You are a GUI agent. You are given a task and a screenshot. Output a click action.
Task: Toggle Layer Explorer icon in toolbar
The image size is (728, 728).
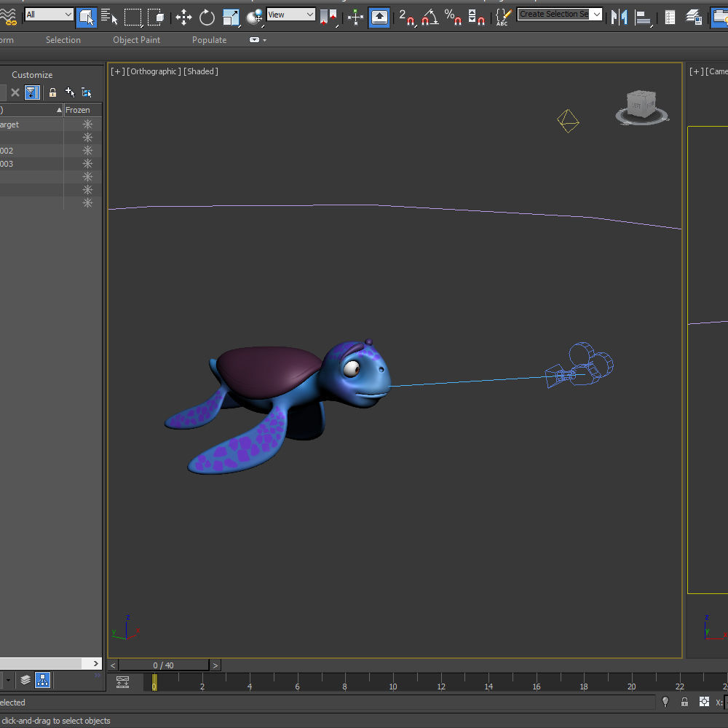[694, 17]
